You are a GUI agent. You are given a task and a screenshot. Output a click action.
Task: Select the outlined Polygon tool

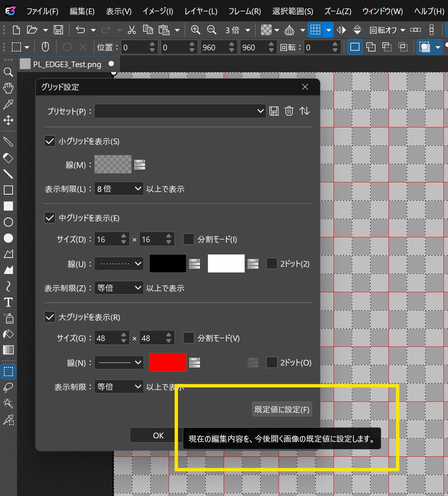(8, 254)
